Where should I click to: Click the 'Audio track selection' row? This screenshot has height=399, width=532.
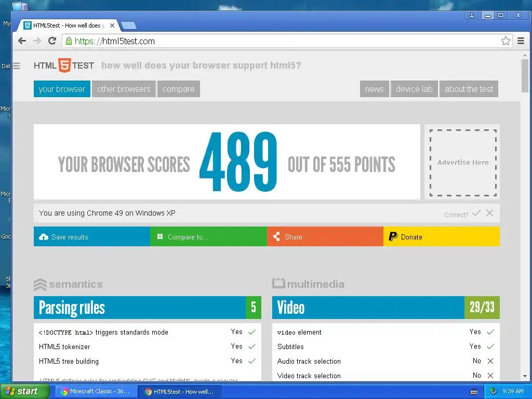pos(386,361)
